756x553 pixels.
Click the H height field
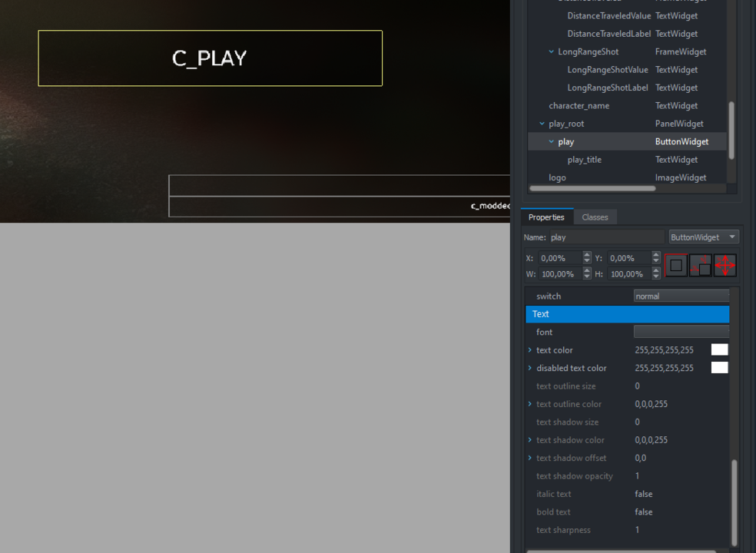point(629,274)
